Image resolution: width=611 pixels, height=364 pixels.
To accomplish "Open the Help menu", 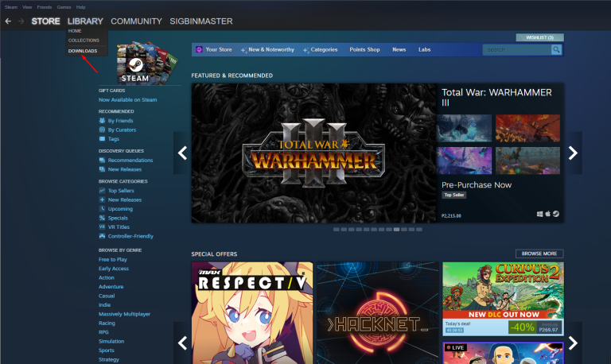I will coord(80,7).
